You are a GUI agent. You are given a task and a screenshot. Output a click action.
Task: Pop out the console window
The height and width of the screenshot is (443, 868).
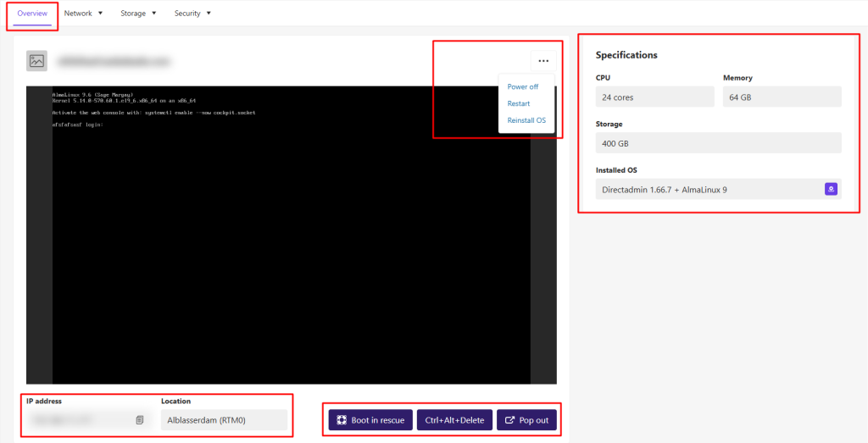pyautogui.click(x=526, y=420)
